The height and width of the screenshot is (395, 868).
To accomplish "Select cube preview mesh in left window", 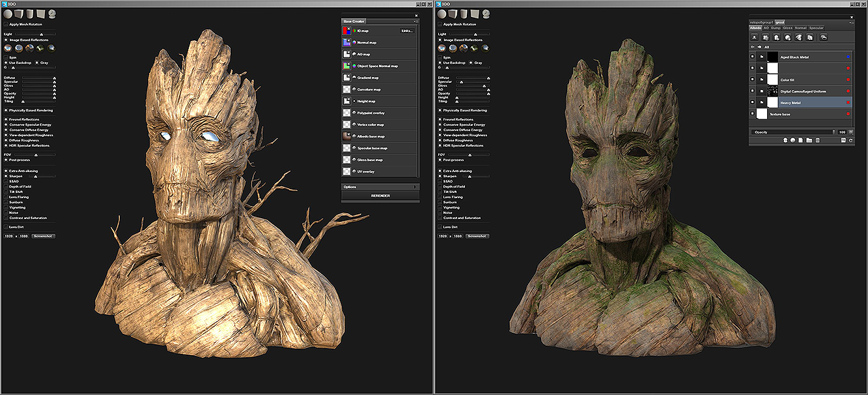I will click(x=19, y=14).
